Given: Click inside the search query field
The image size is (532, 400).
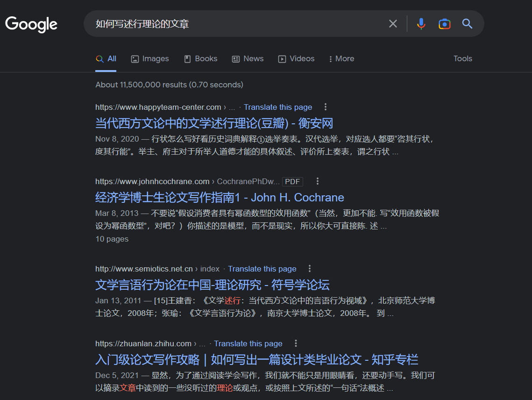Looking at the screenshot, I should click(x=234, y=24).
